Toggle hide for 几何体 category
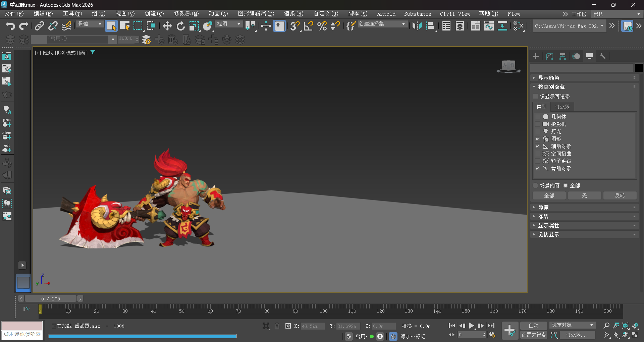 click(538, 117)
